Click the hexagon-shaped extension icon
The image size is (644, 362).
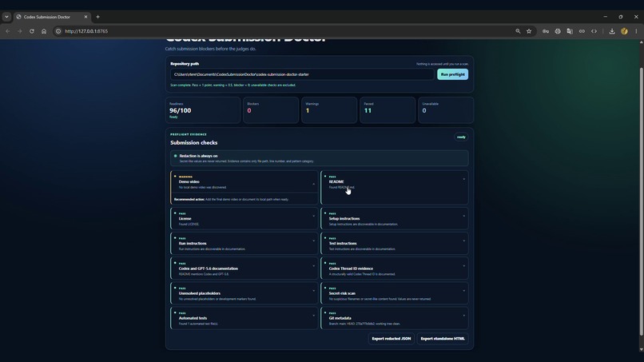558,31
